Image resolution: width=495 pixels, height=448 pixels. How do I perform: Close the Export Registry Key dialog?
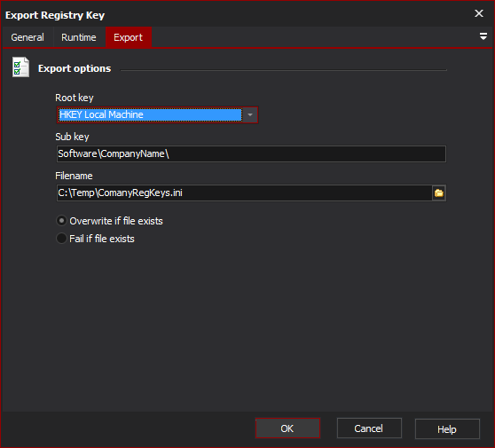pyautogui.click(x=479, y=13)
